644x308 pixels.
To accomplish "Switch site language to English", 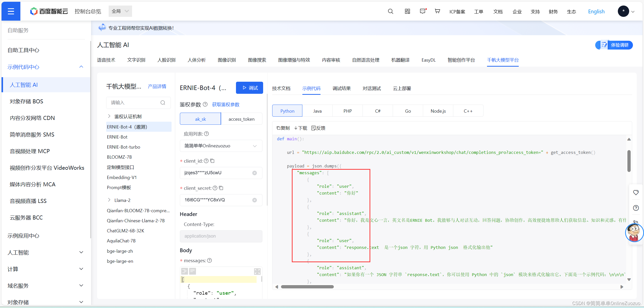I will click(x=596, y=12).
